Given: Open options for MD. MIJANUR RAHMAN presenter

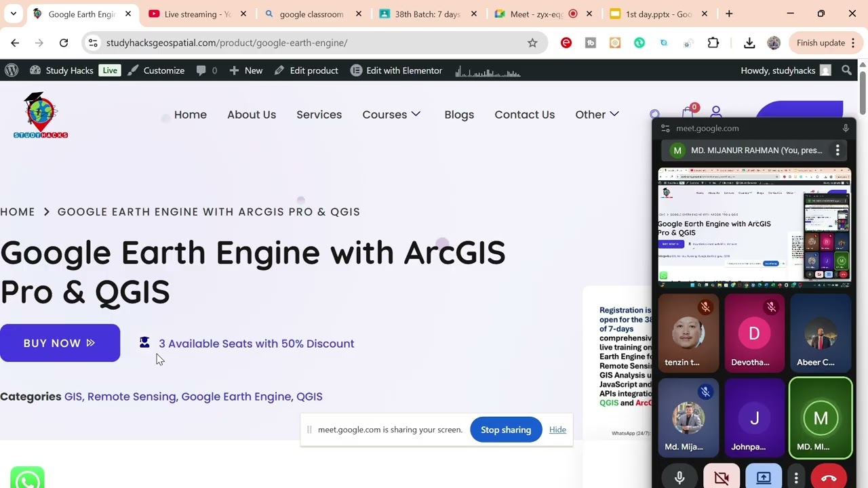Looking at the screenshot, I should 837,150.
